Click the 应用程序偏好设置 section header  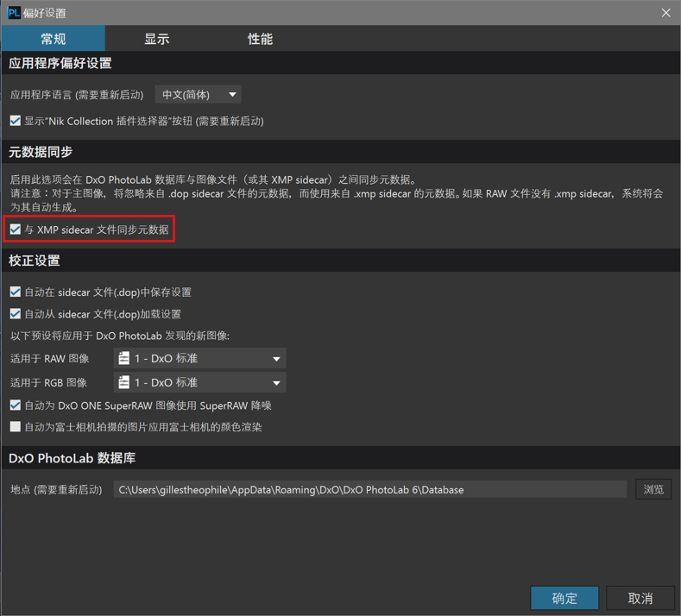[x=60, y=63]
